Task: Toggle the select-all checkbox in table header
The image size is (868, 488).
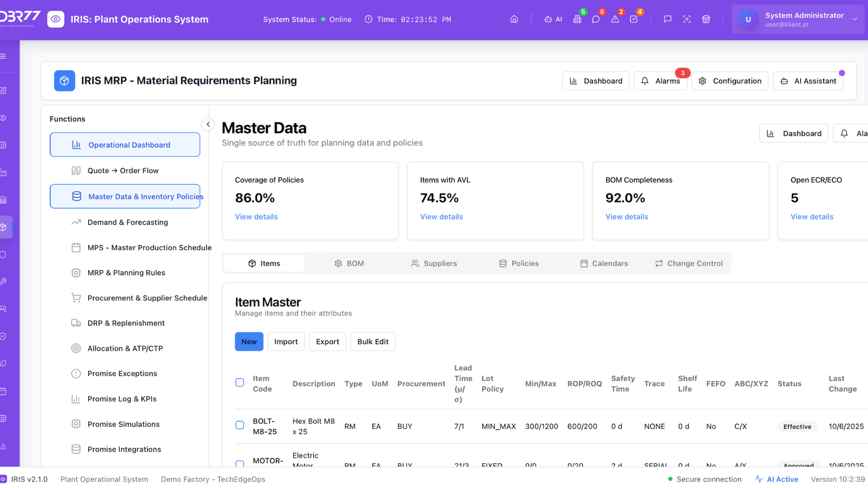Action: [240, 383]
